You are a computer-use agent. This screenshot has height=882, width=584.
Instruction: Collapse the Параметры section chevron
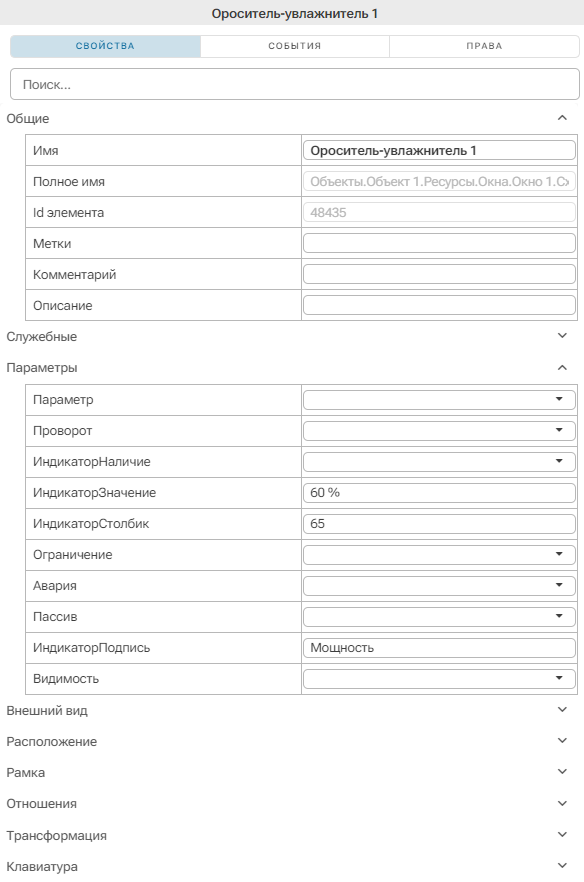click(561, 367)
